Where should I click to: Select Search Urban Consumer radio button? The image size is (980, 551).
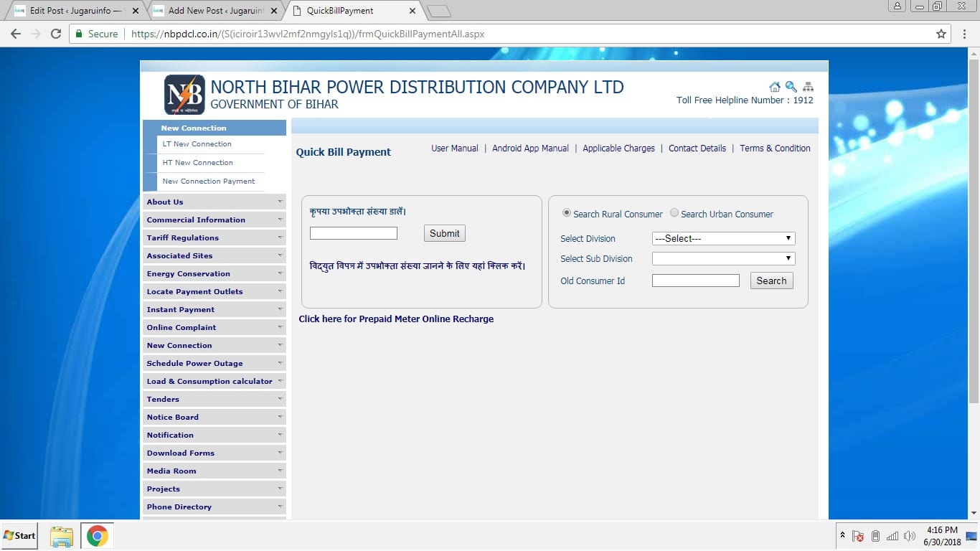674,213
